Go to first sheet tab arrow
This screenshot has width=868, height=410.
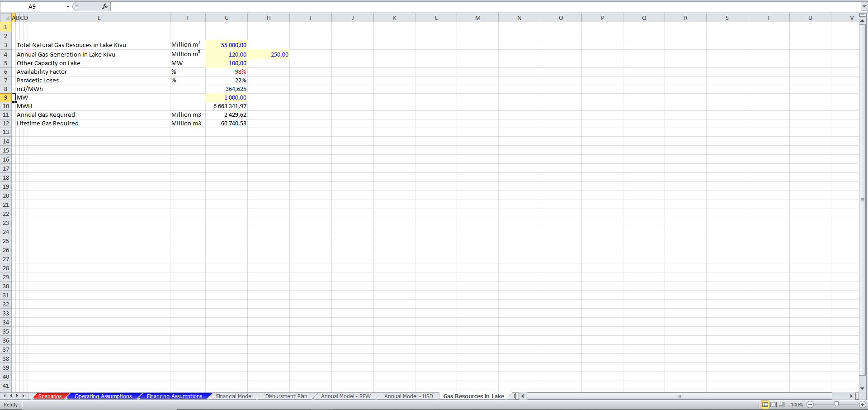coord(4,396)
